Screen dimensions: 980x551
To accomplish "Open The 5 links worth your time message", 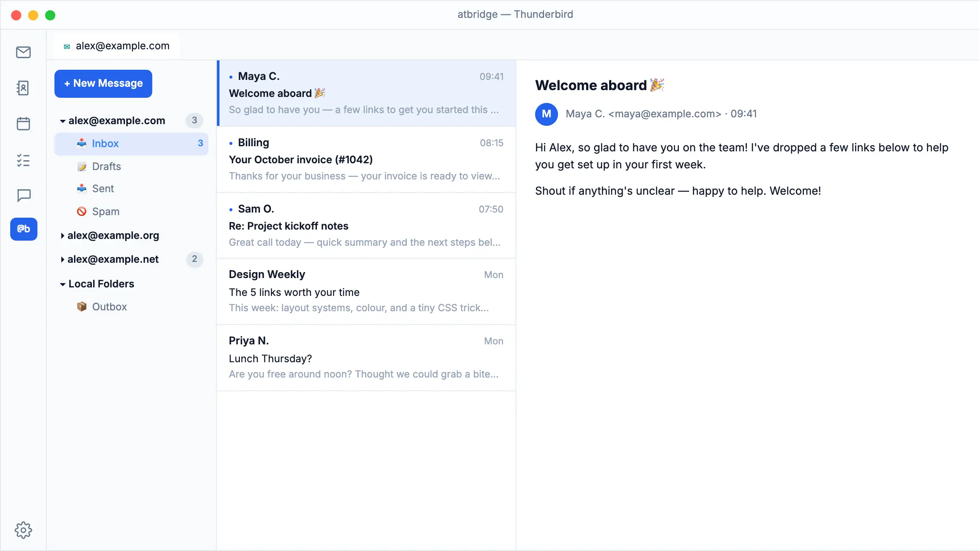I will tap(366, 292).
